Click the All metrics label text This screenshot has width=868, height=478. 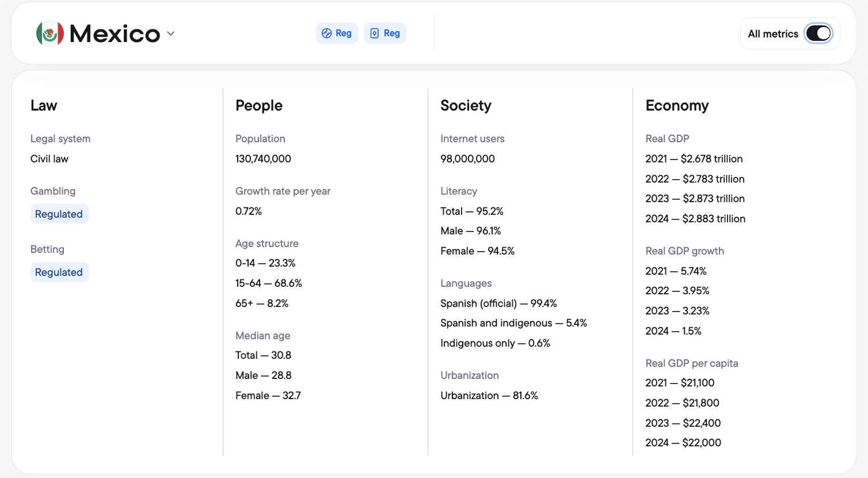(x=773, y=34)
